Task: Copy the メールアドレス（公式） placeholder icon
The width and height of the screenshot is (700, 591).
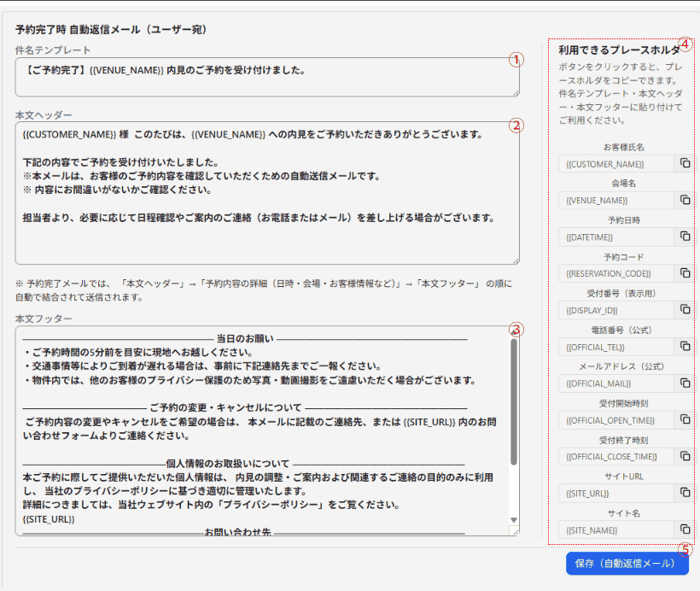Action: point(685,383)
